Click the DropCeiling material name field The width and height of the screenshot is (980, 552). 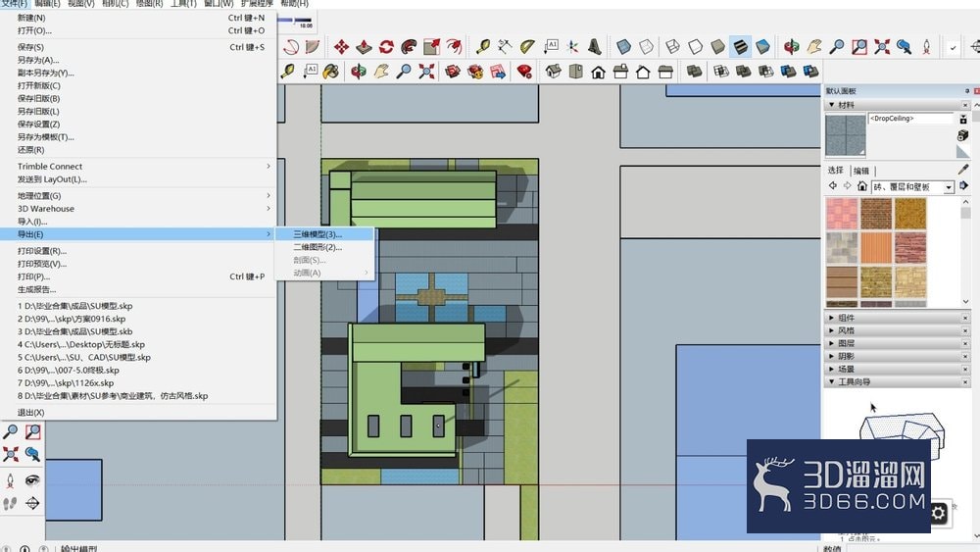(910, 119)
